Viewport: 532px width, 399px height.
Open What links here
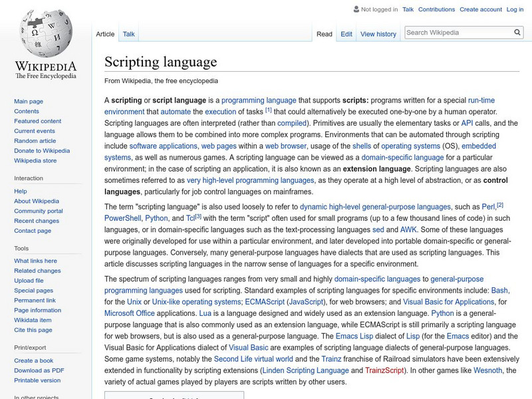coord(35,261)
